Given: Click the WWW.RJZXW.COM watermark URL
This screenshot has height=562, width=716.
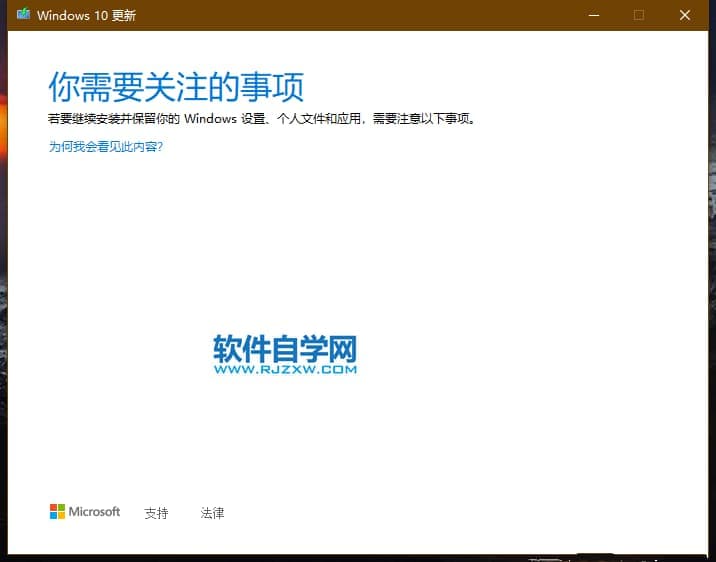Looking at the screenshot, I should click(x=285, y=369).
